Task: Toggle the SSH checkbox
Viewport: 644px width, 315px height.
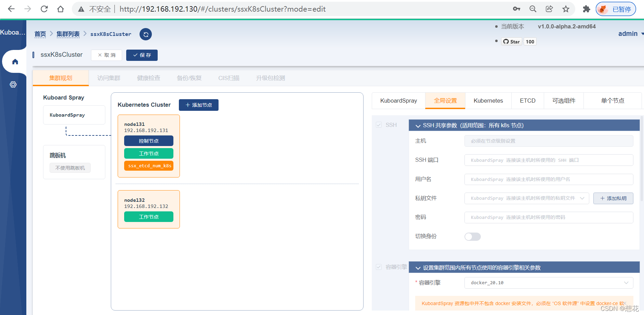Action: 379,125
